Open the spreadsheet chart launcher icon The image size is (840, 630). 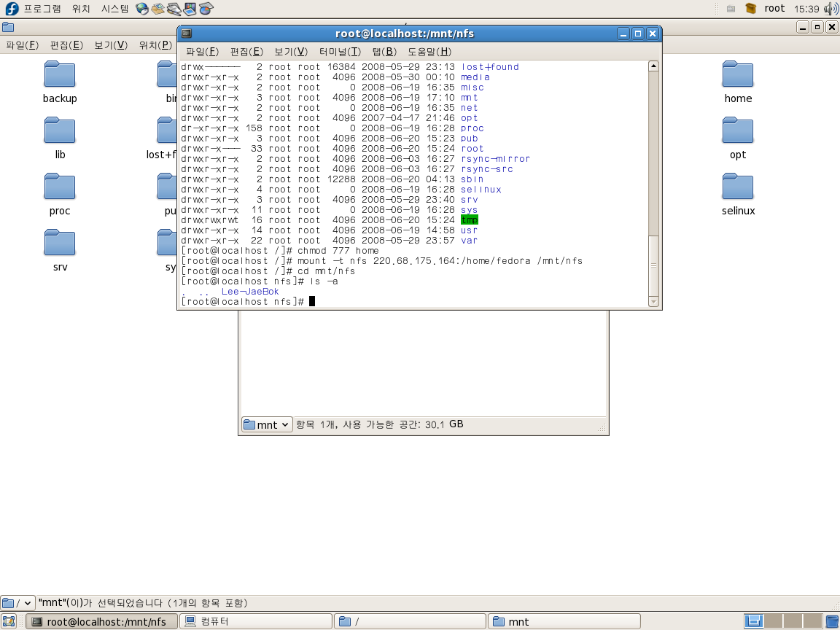(206, 9)
